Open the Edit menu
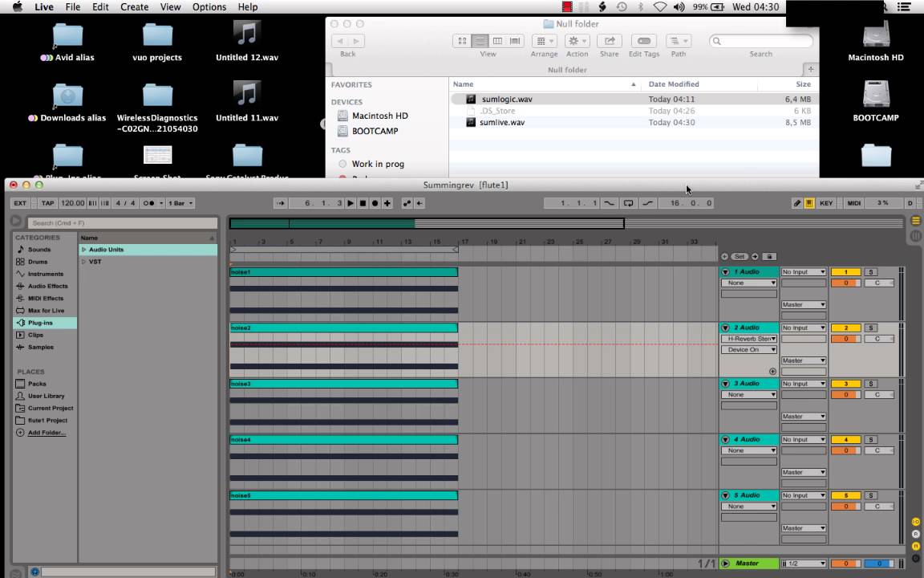 100,7
